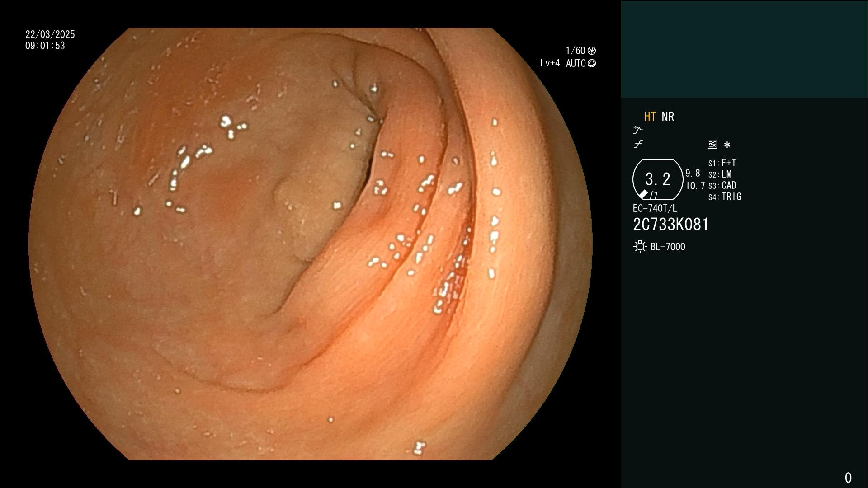Screen dimensions: 868x488
Task: Click the asterisk symbol next to sliders icon
Action: pos(727,145)
